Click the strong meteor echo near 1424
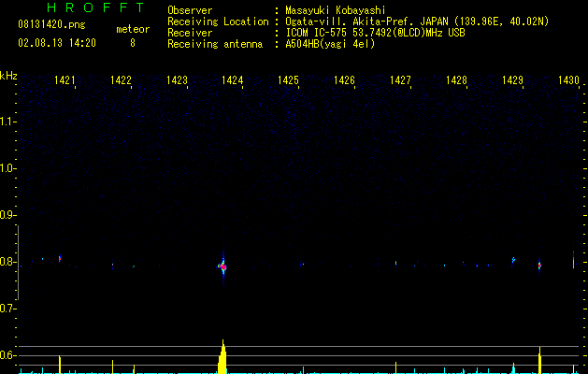 [x=222, y=266]
